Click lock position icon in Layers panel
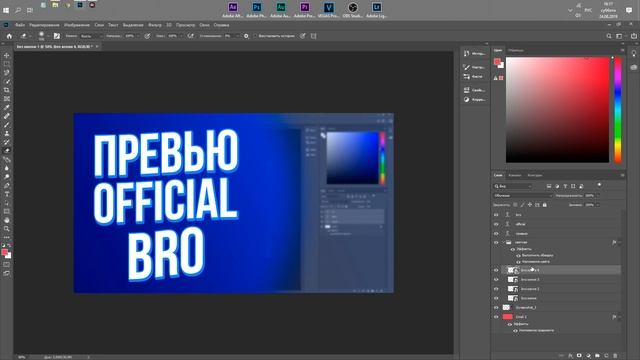Image resolution: width=640 pixels, height=360 pixels. click(530, 205)
